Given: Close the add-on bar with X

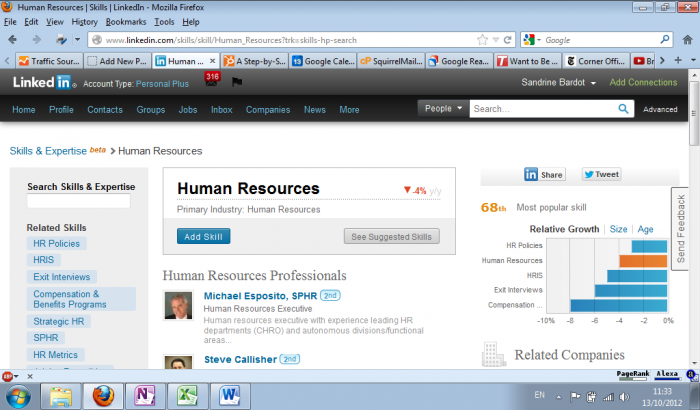Looking at the screenshot, I should click(30, 377).
